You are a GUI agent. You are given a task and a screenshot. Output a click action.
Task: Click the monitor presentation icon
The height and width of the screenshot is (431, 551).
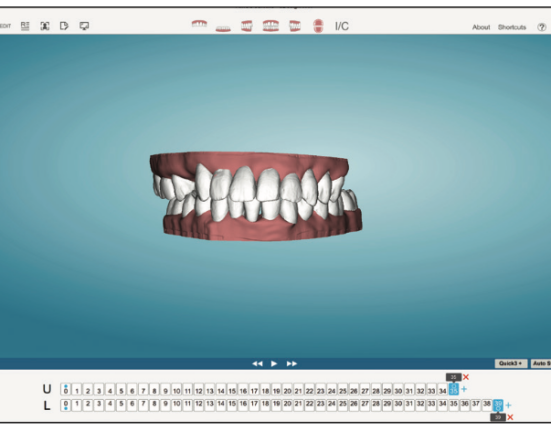[x=84, y=26]
